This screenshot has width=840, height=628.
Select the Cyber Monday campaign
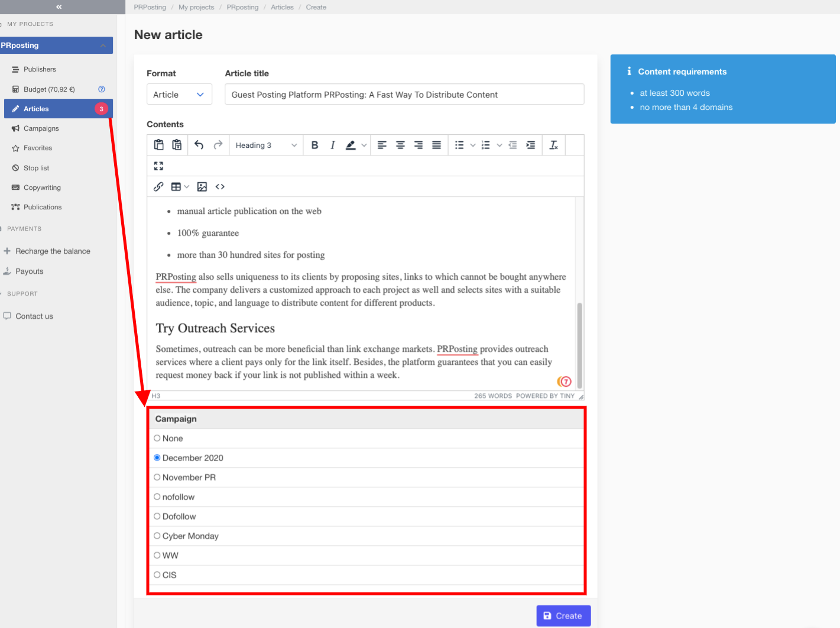pos(157,536)
